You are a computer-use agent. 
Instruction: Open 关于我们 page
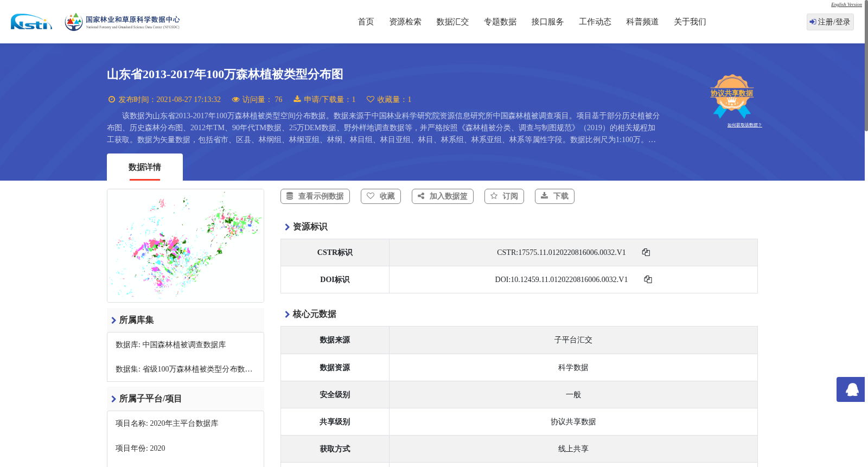[690, 22]
